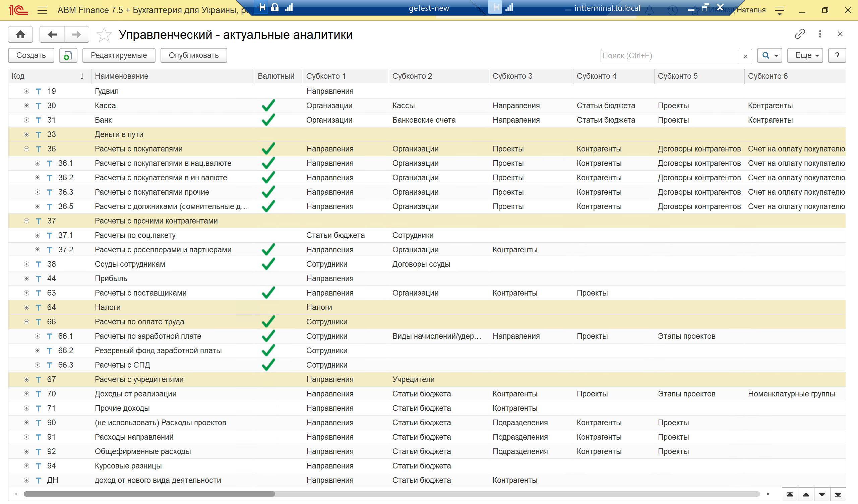Select row Курсовые разницы
This screenshot has height=504, width=858.
(427, 466)
